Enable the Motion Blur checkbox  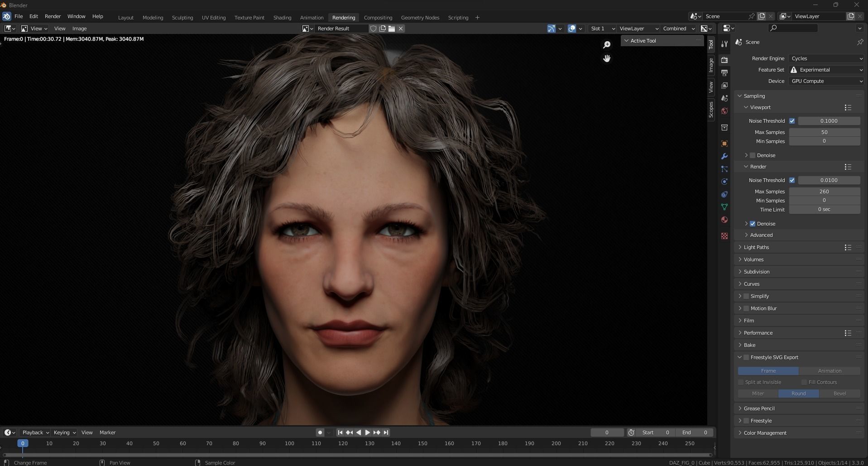tap(746, 308)
